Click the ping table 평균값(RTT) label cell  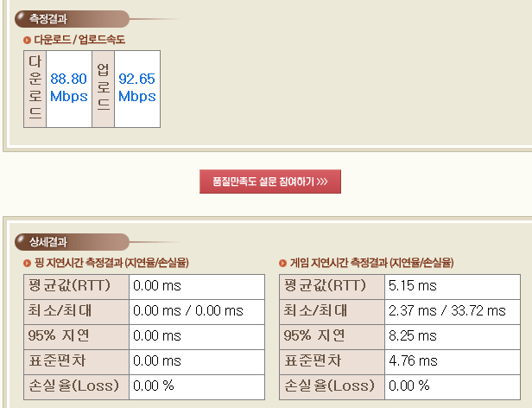click(76, 285)
